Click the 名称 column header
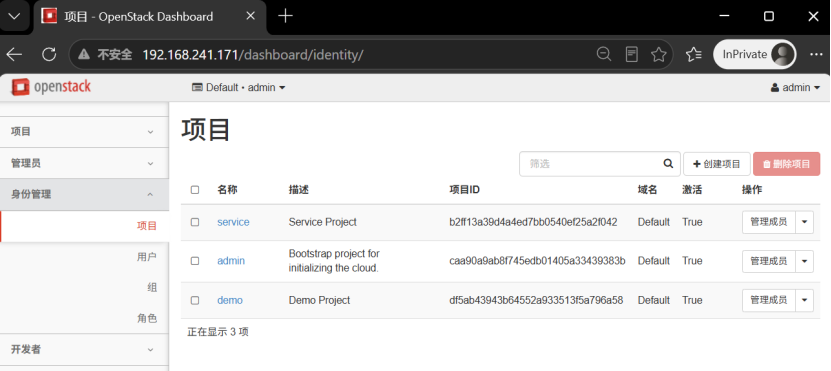Image resolution: width=831 pixels, height=371 pixels. pyautogui.click(x=227, y=190)
